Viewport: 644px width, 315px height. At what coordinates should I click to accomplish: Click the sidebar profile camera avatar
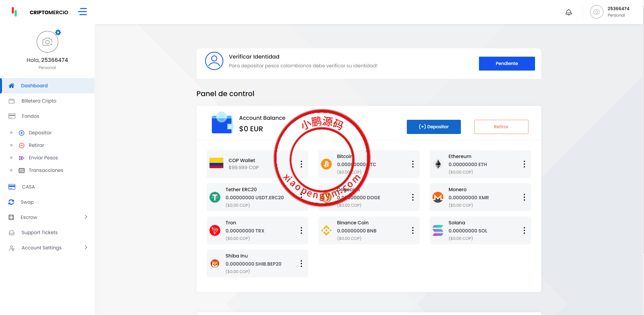(47, 42)
